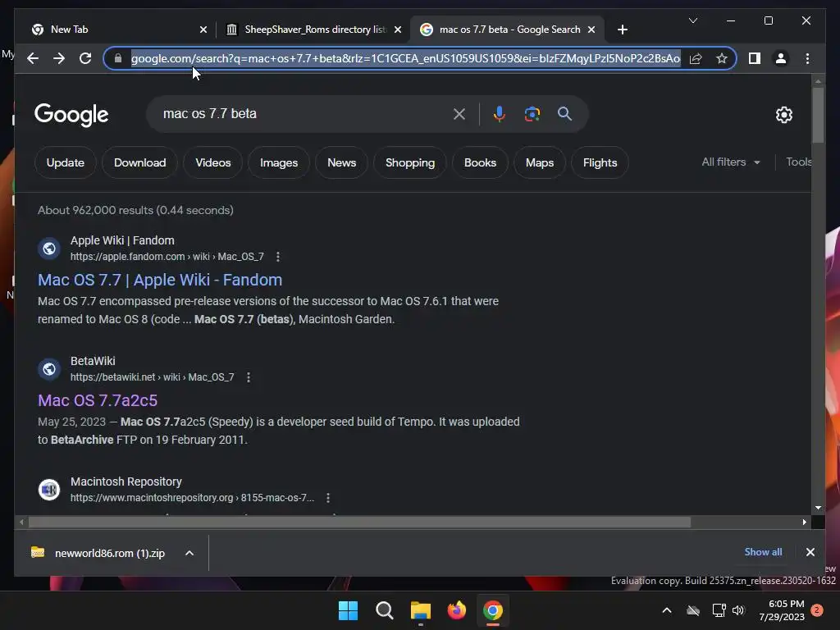Close the Google Search tab
This screenshot has height=630, width=840.
(x=591, y=30)
